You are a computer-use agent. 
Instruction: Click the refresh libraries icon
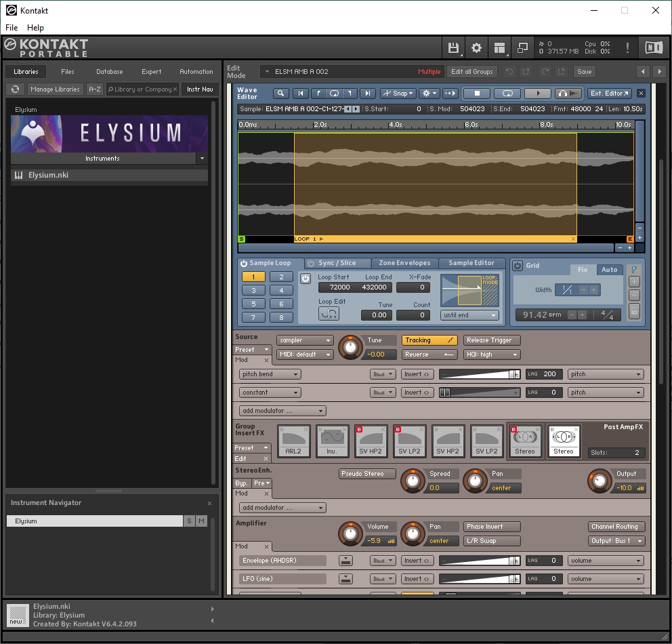click(16, 89)
